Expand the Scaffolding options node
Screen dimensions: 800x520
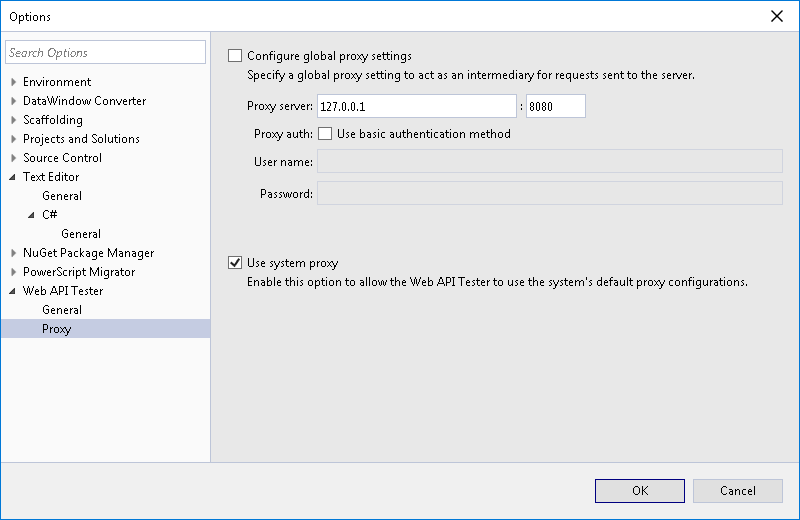tap(13, 120)
